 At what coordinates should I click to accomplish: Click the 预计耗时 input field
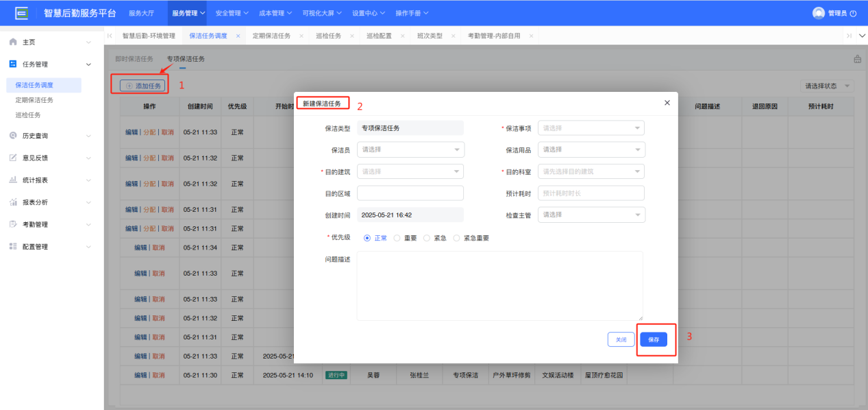tap(591, 193)
